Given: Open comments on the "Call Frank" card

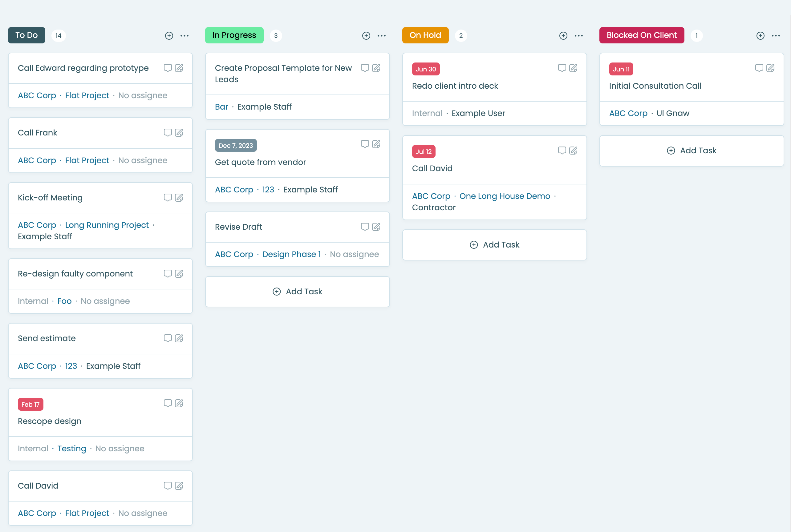Looking at the screenshot, I should click(168, 133).
